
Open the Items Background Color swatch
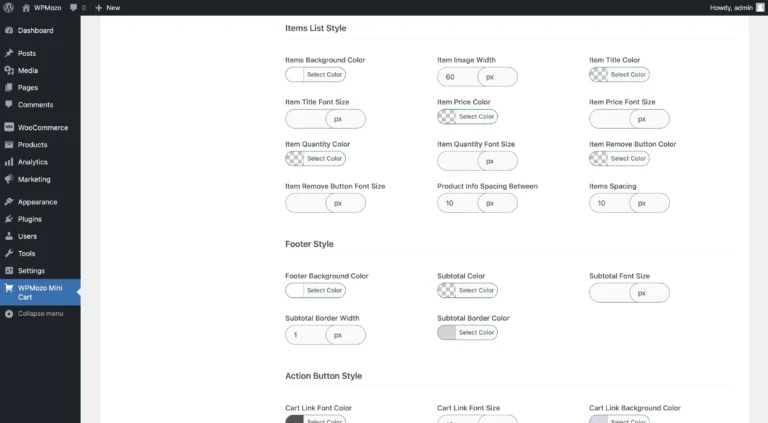pos(295,74)
